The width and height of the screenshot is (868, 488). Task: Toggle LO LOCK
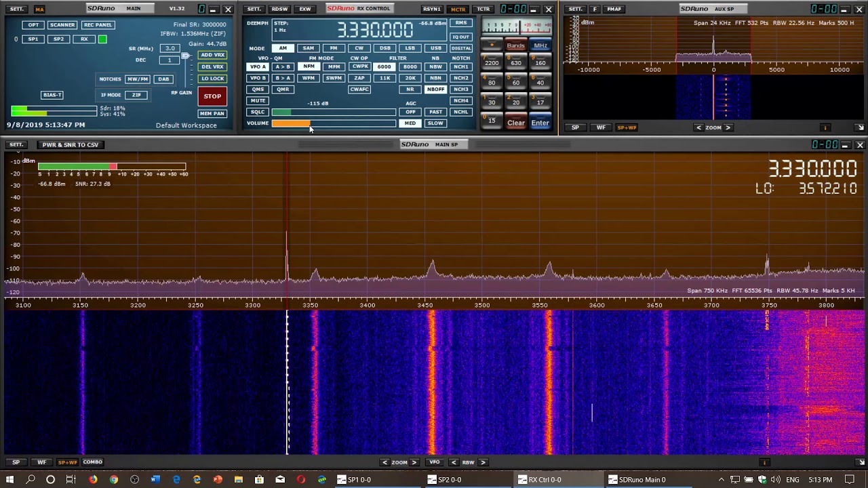coord(212,79)
